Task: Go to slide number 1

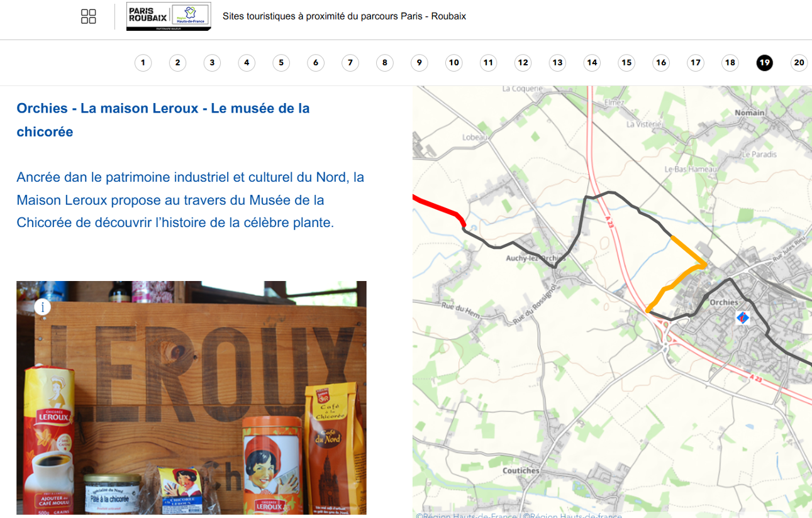Action: tap(143, 63)
